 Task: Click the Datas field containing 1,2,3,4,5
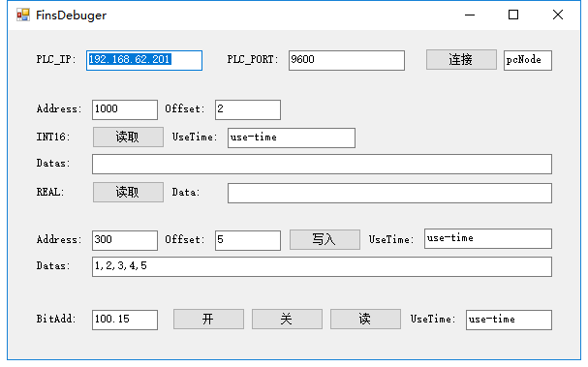click(x=323, y=267)
